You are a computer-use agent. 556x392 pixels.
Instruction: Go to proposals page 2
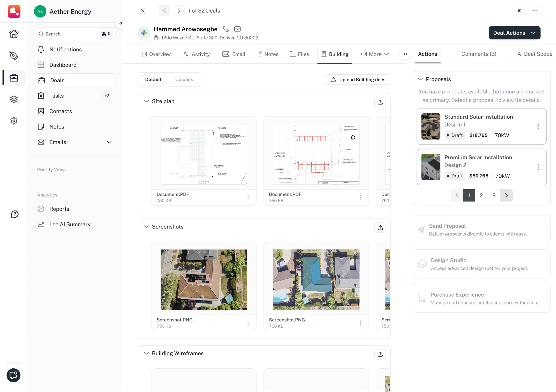481,195
